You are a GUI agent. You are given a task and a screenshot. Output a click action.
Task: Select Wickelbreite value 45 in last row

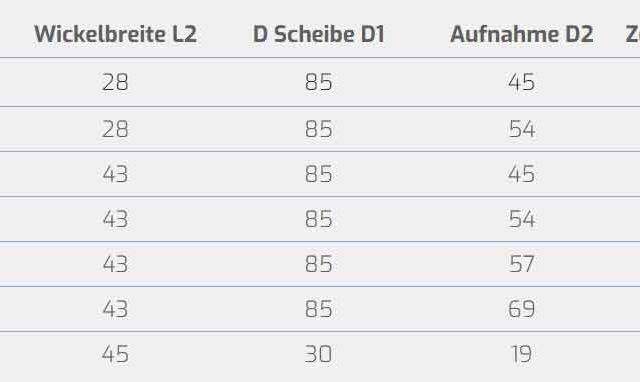[x=115, y=354]
